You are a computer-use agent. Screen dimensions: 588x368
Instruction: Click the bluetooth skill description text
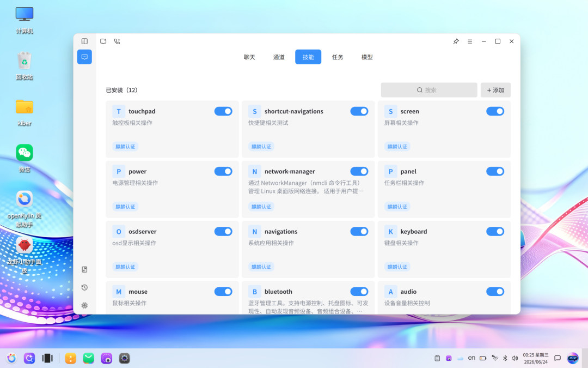308,307
